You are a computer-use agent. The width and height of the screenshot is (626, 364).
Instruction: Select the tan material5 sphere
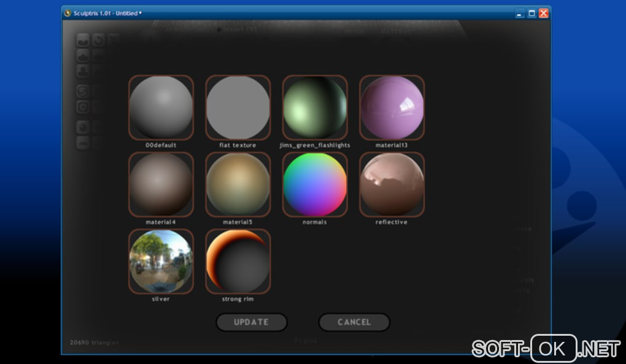(x=238, y=184)
